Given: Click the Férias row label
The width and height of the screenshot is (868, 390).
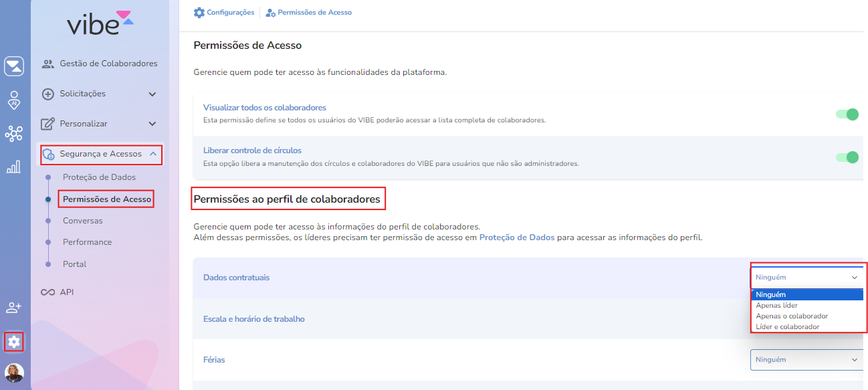Looking at the screenshot, I should click(214, 360).
